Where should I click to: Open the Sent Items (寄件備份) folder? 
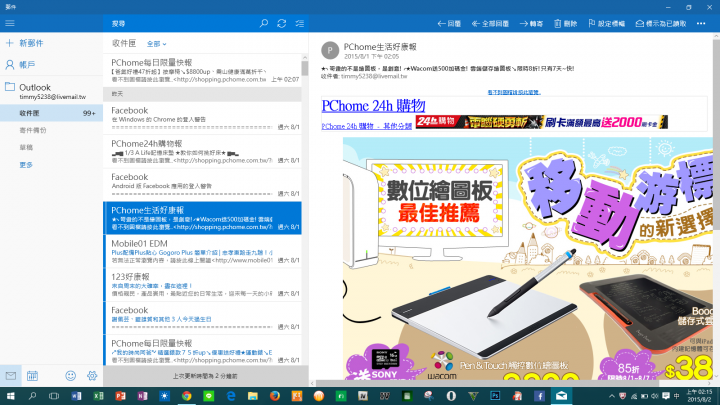[x=33, y=130]
